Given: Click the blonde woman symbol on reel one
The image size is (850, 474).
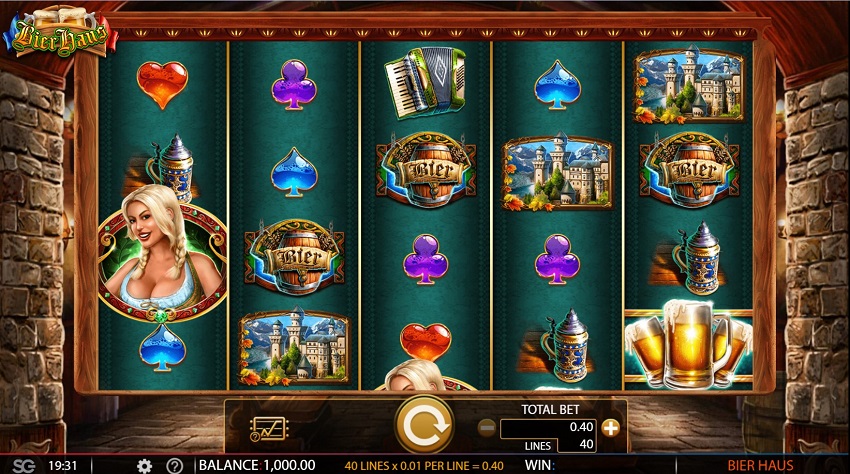Looking at the screenshot, I should pos(163,254).
